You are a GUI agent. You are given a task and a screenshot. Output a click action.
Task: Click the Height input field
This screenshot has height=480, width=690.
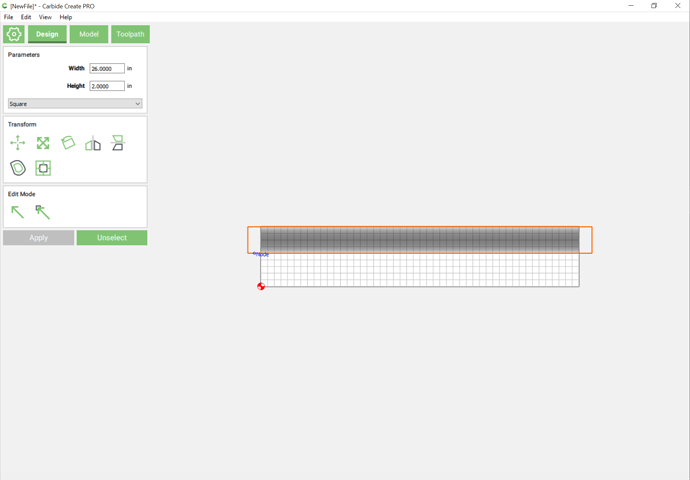tap(107, 86)
